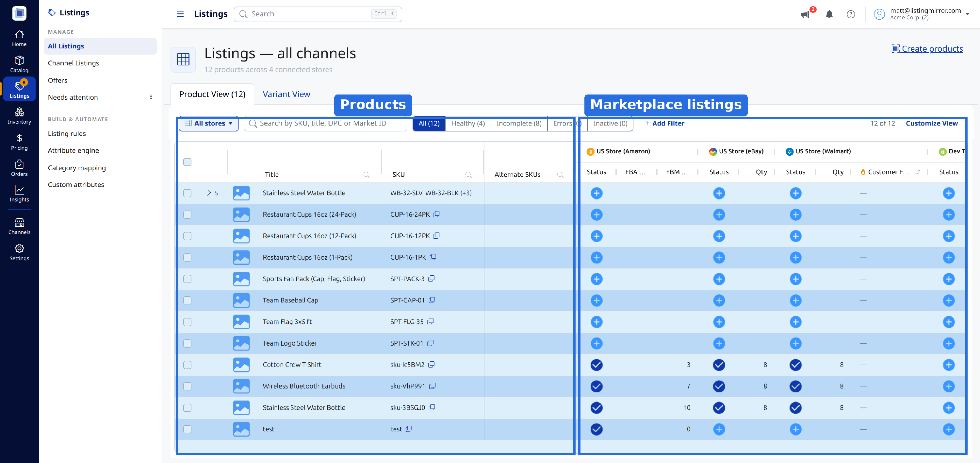This screenshot has height=463, width=980.
Task: Switch to Variant View tab
Action: point(286,94)
